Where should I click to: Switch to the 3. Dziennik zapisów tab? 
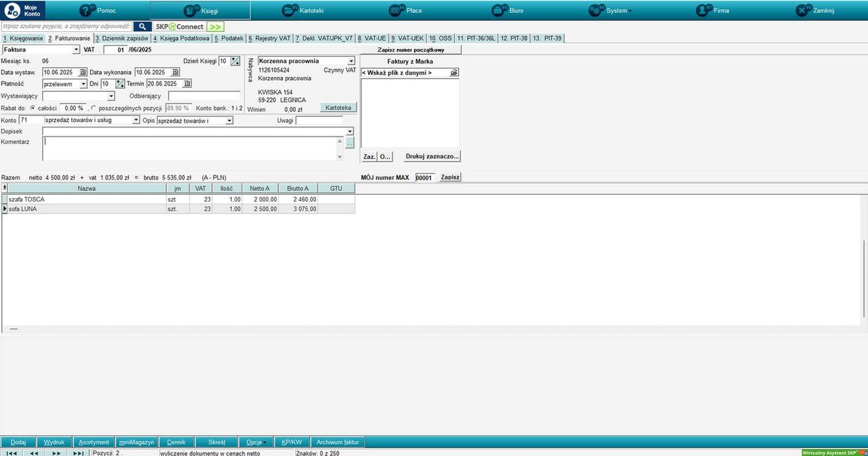[121, 39]
